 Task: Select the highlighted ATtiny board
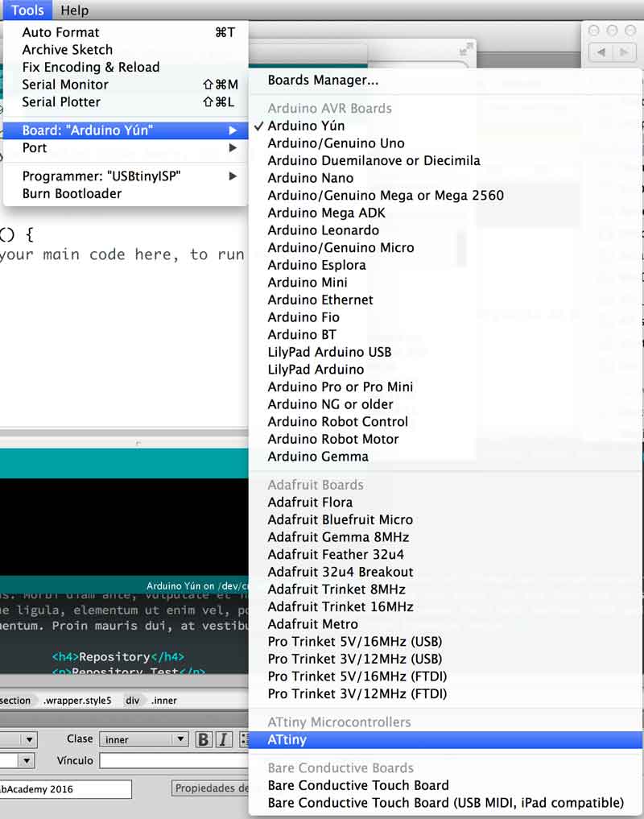pyautogui.click(x=445, y=739)
